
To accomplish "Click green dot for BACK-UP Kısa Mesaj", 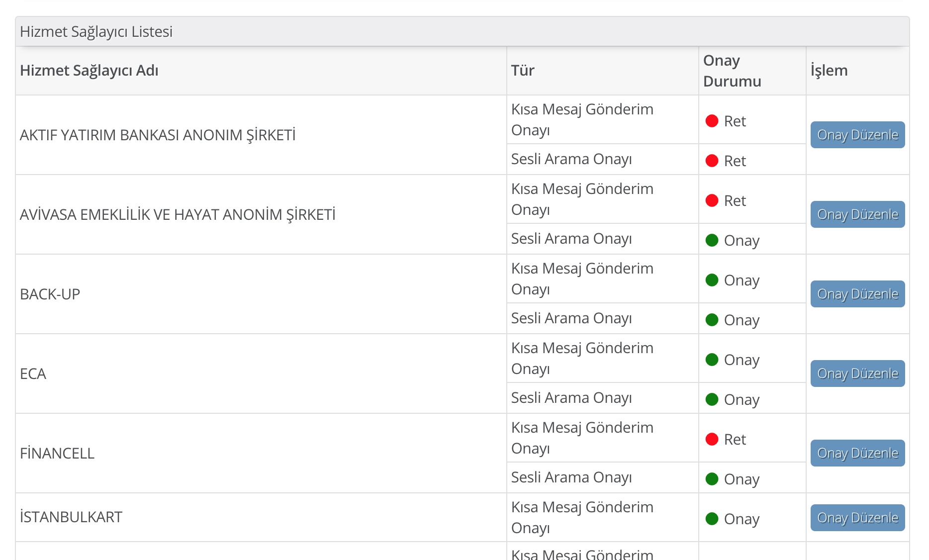I will [712, 280].
